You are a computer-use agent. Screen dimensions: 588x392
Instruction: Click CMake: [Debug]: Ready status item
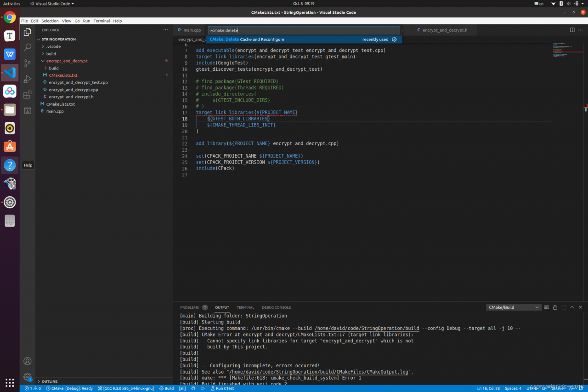(69, 388)
